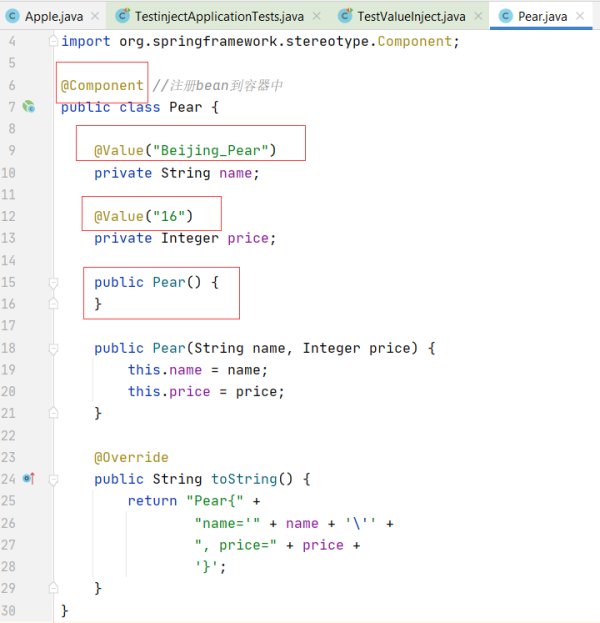Click the TestinjectApplicationTests.java test class icon

(122, 15)
